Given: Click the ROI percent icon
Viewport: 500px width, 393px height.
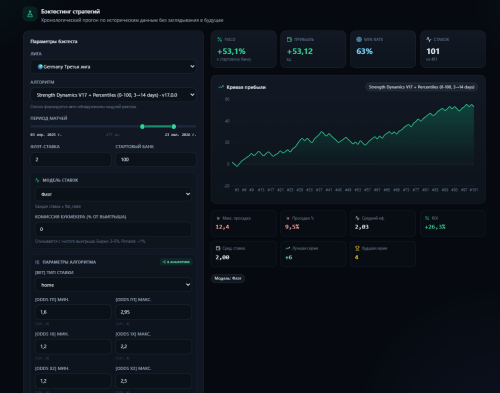Looking at the screenshot, I should tap(427, 218).
